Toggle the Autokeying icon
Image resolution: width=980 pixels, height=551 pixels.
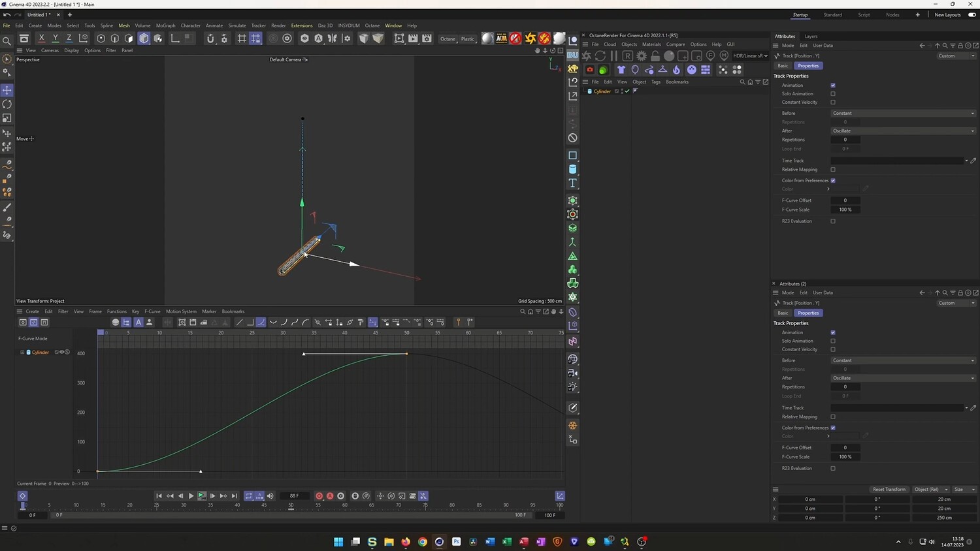(330, 496)
